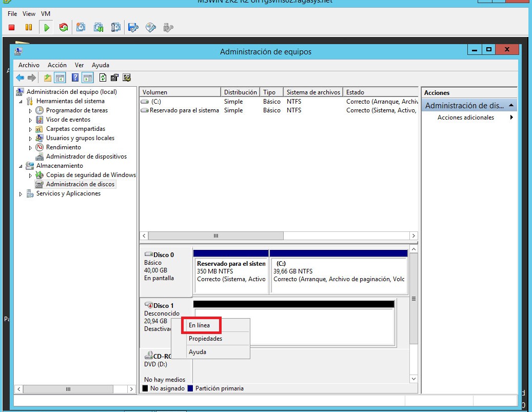Open the Acción menu

coord(57,65)
